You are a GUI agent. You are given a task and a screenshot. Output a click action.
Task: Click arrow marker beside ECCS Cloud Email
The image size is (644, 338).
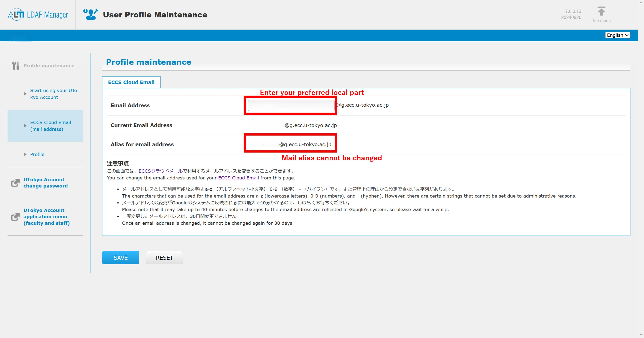[25, 126]
